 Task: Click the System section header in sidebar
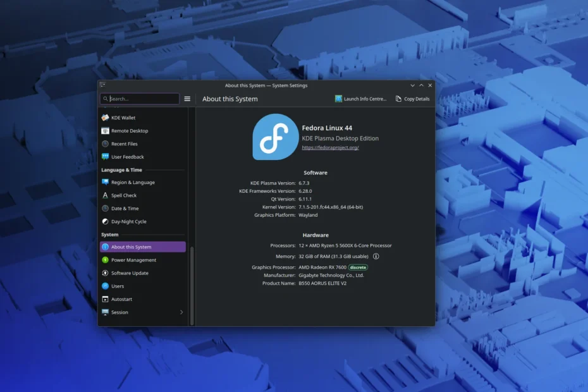click(x=109, y=235)
